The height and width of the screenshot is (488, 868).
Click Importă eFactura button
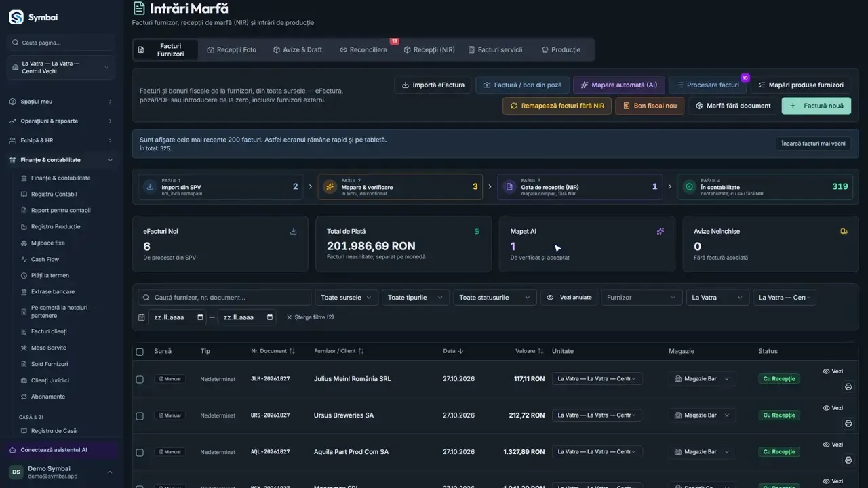point(433,85)
